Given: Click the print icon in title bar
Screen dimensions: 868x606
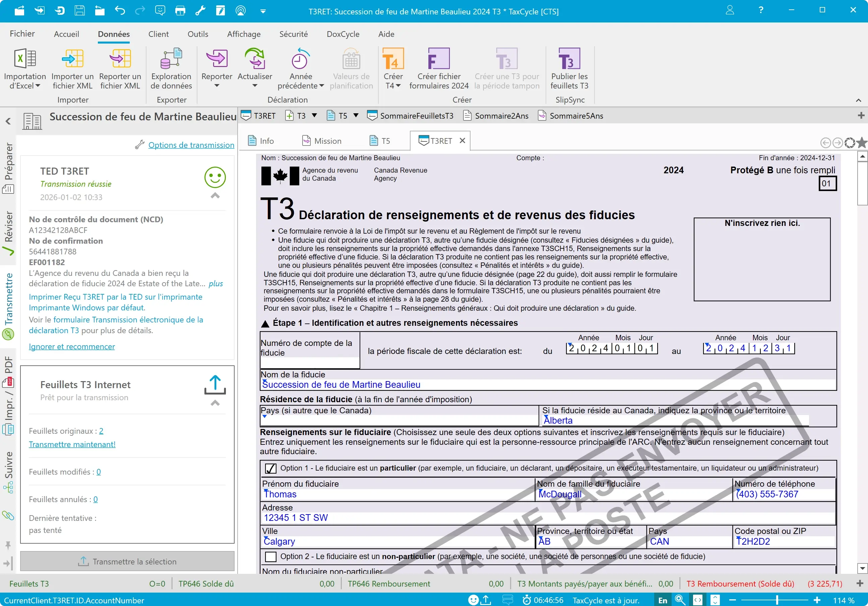Looking at the screenshot, I should (x=180, y=11).
